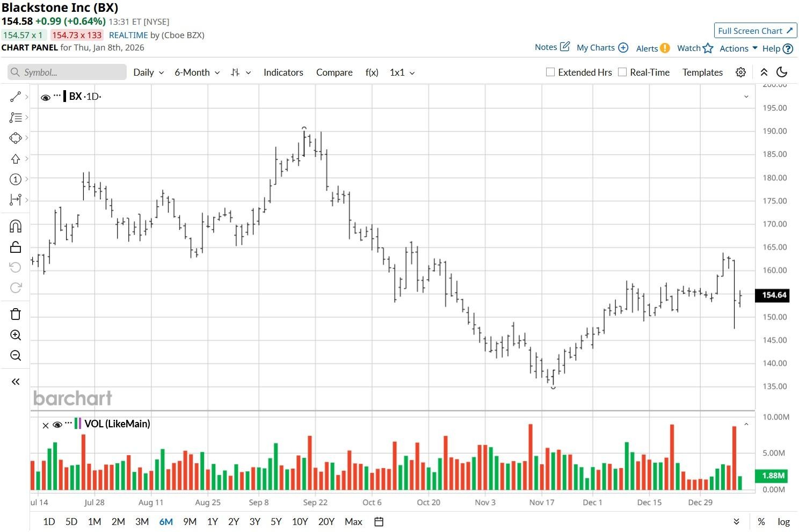Select the numbered annotation tool
The image size is (799, 532).
(16, 179)
